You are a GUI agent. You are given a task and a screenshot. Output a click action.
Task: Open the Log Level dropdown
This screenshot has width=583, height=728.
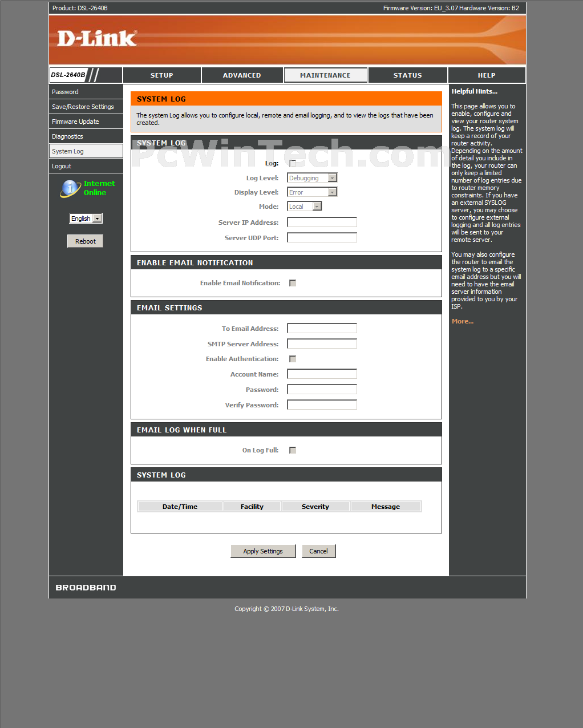[312, 178]
